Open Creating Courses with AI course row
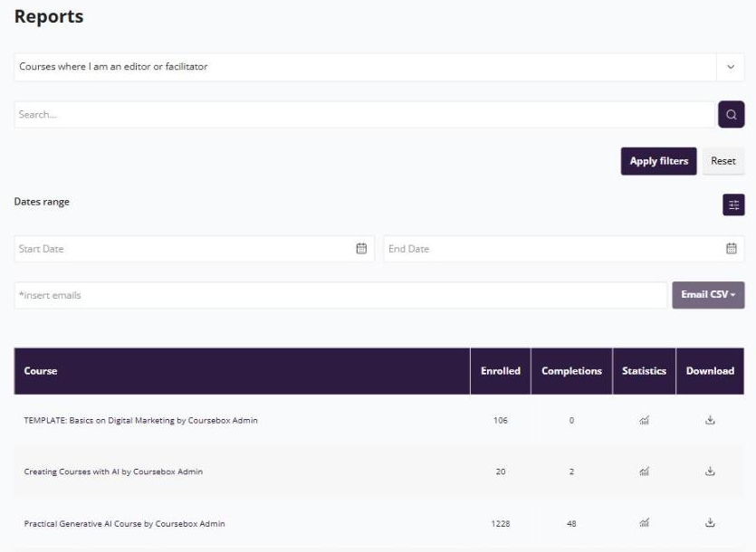Viewport: 756px width, 552px height. click(379, 471)
